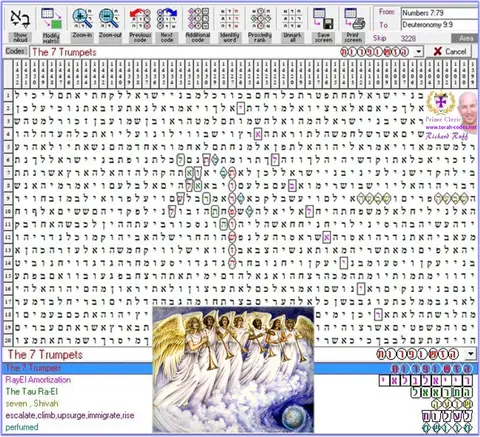Viewport: 480px width, 437px height.
Task: Click the Modify matrix label button
Action: pos(51,38)
